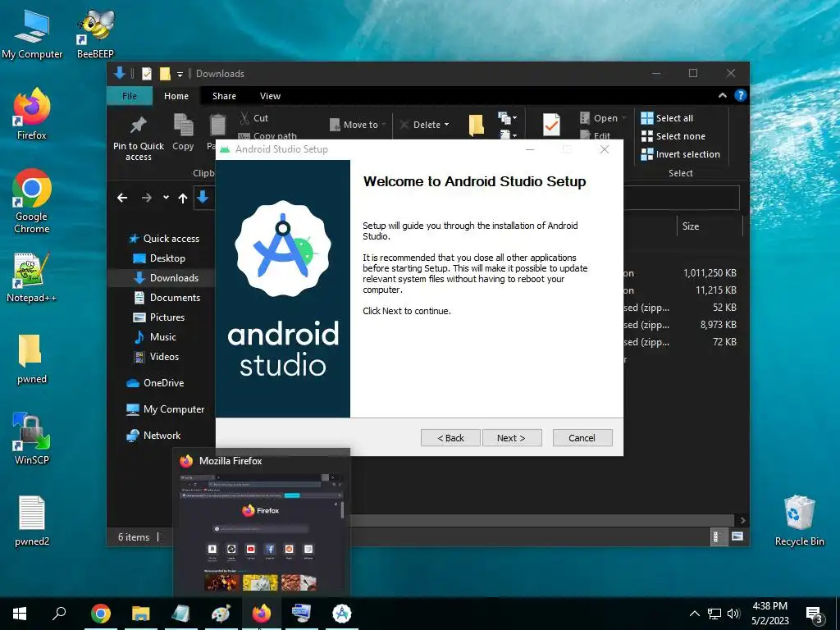Click the volume speaker tray icon
This screenshot has height=630, width=840.
point(733,614)
